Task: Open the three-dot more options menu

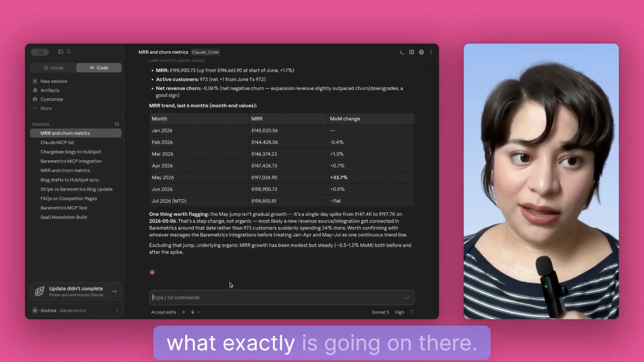Action: (431, 52)
